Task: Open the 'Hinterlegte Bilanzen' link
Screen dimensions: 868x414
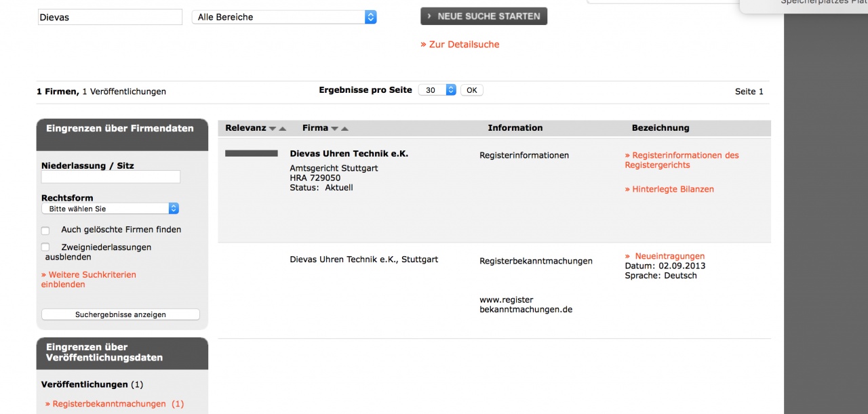Action: [x=669, y=190]
